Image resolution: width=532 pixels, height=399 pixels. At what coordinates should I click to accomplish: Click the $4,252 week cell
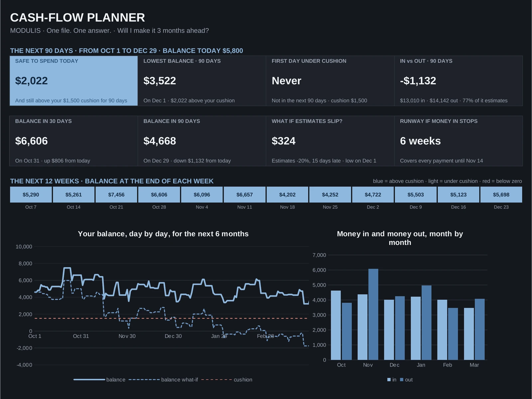[x=330, y=195]
